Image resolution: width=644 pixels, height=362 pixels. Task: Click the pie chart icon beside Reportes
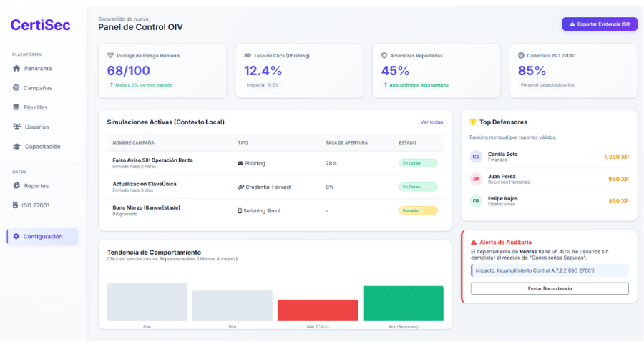(x=16, y=186)
